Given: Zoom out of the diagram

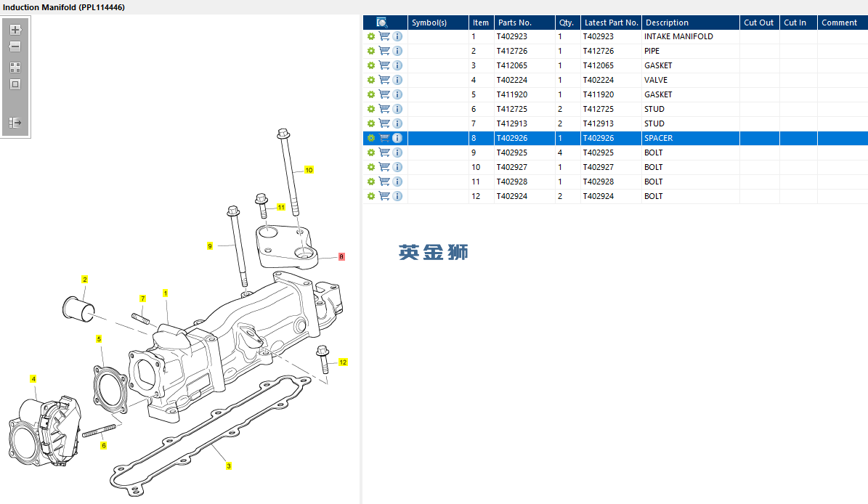Looking at the screenshot, I should (x=15, y=46).
